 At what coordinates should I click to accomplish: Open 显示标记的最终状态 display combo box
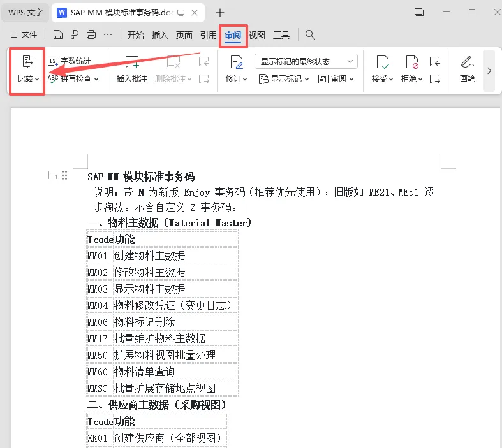[306, 61]
